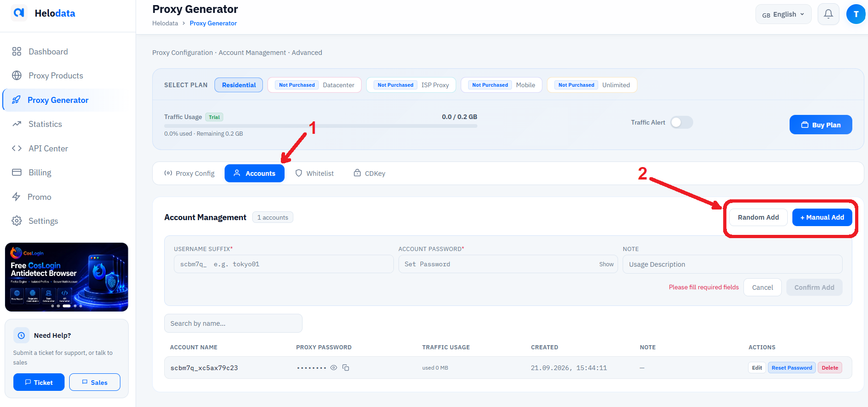Click the Reset Password button
Viewport: 868px width, 407px height.
(x=791, y=368)
